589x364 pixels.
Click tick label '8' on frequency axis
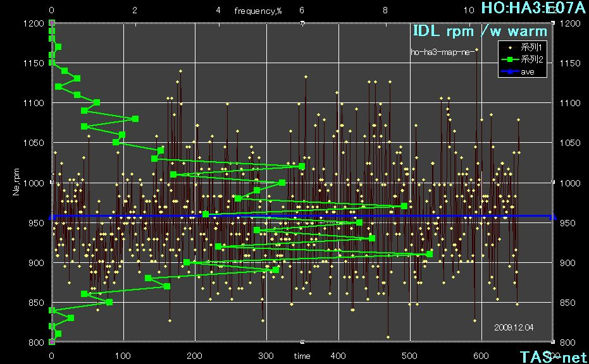pyautogui.click(x=385, y=11)
